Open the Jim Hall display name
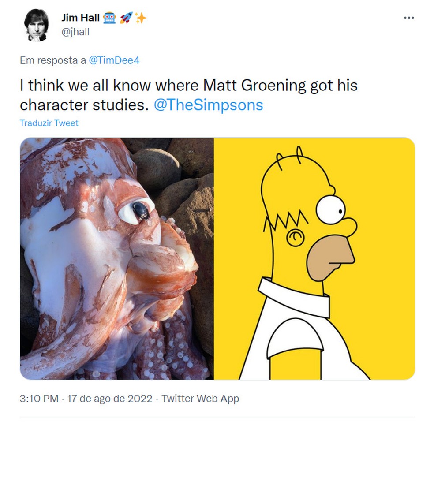The height and width of the screenshot is (504, 434). click(x=80, y=18)
